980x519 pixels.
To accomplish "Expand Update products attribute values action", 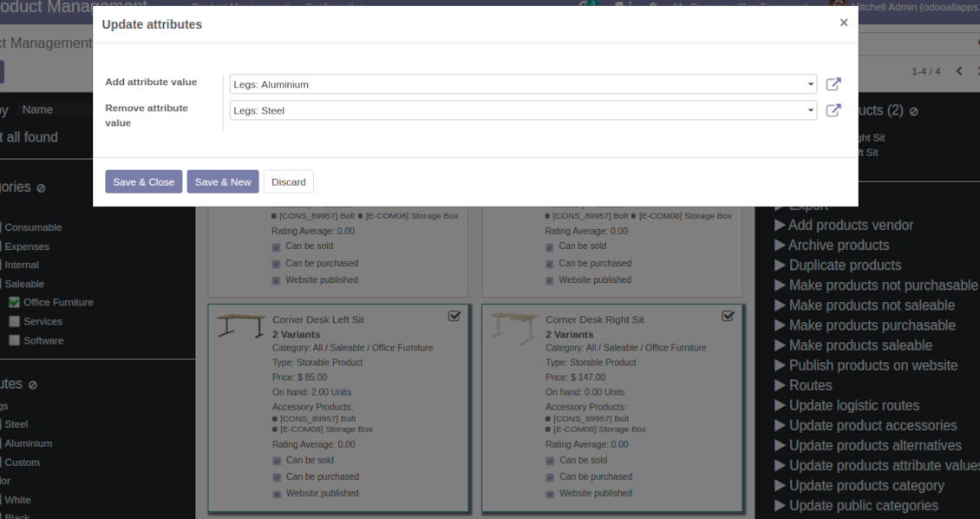I will [x=877, y=465].
